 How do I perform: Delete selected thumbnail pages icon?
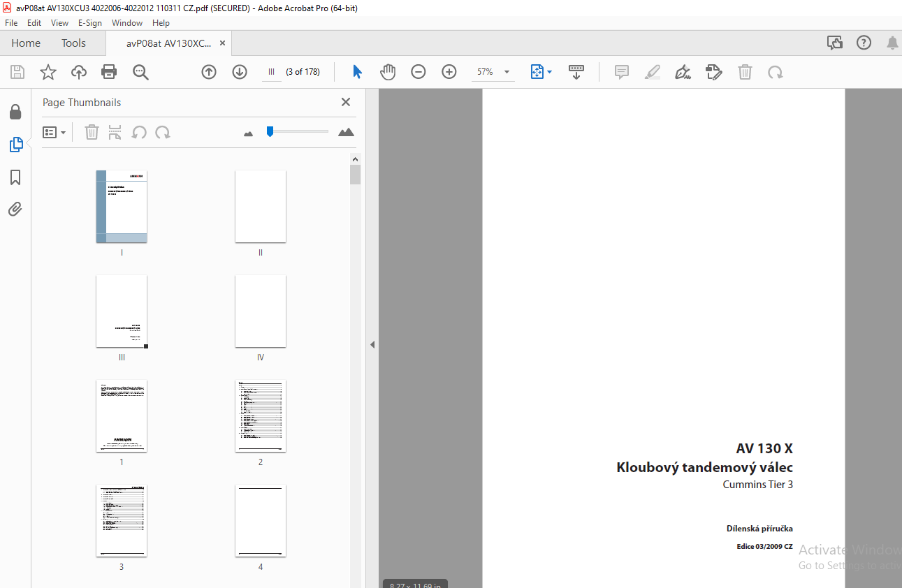(x=92, y=132)
